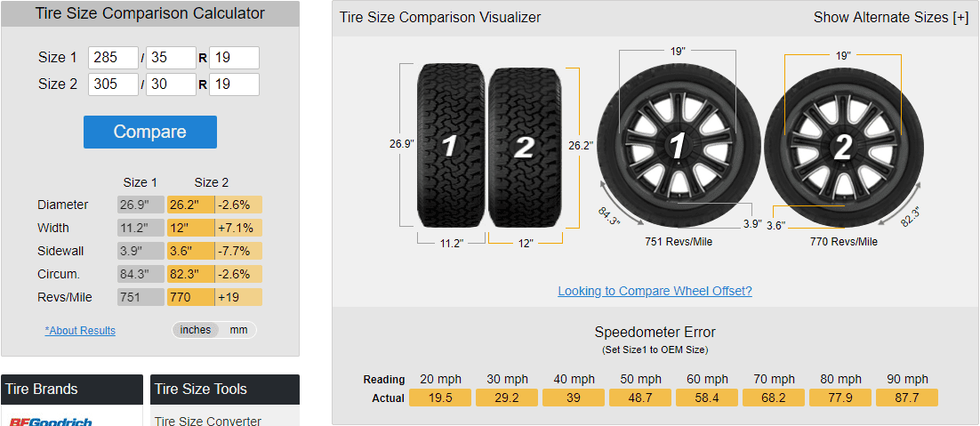Click the tire 1 tread image
980x426 pixels.
coord(451,145)
